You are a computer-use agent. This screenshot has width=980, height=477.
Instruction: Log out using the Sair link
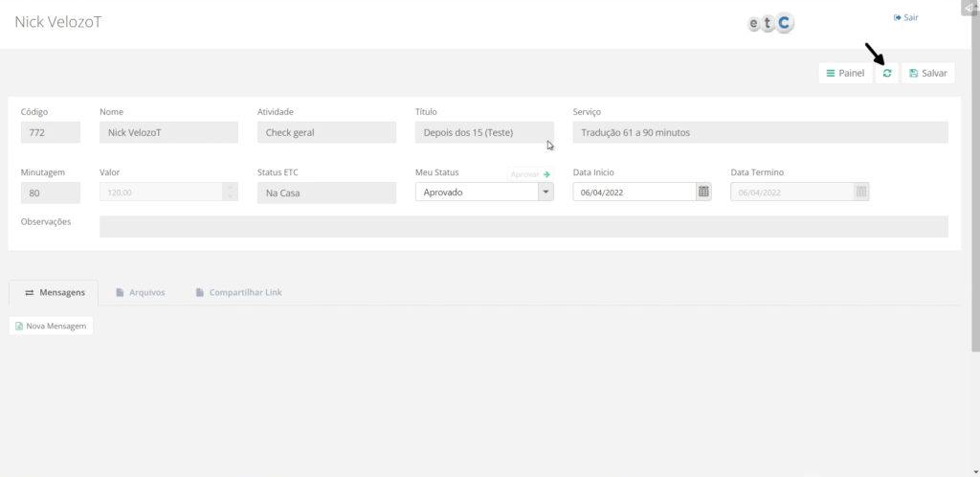pos(905,17)
